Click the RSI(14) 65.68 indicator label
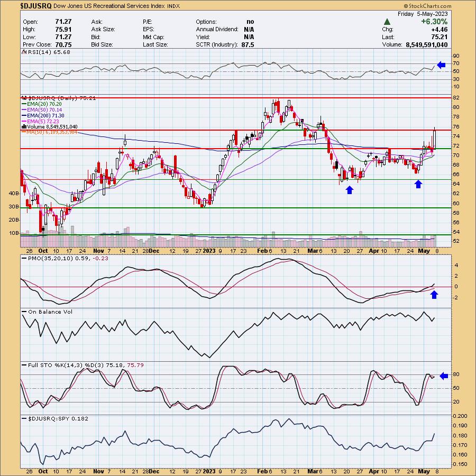This screenshot has width=476, height=476. point(49,52)
